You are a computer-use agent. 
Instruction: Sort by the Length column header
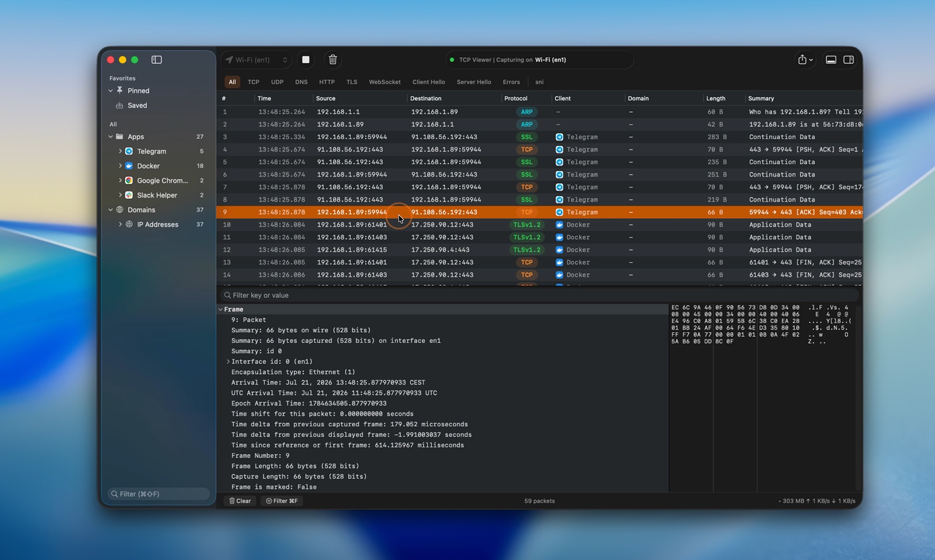(715, 99)
